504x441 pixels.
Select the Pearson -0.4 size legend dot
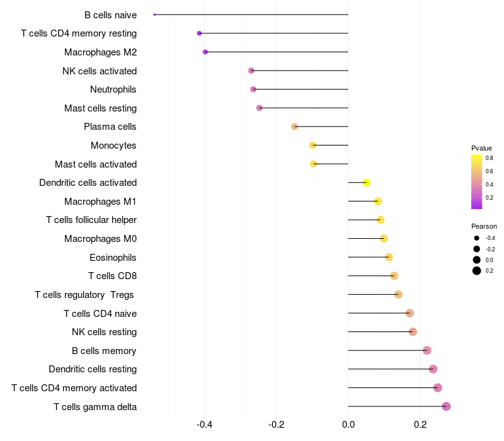pos(477,238)
